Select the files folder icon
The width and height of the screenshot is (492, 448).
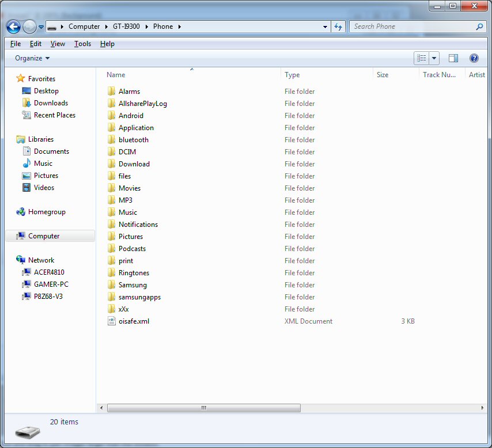pos(111,176)
